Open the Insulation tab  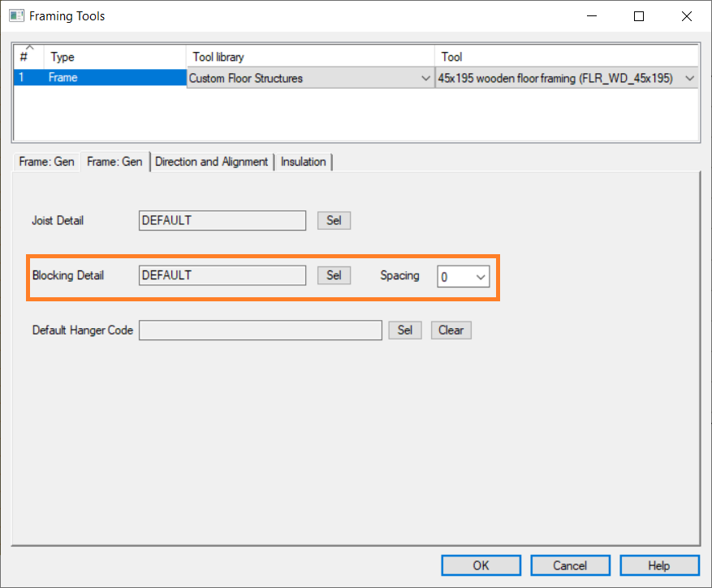click(x=303, y=162)
